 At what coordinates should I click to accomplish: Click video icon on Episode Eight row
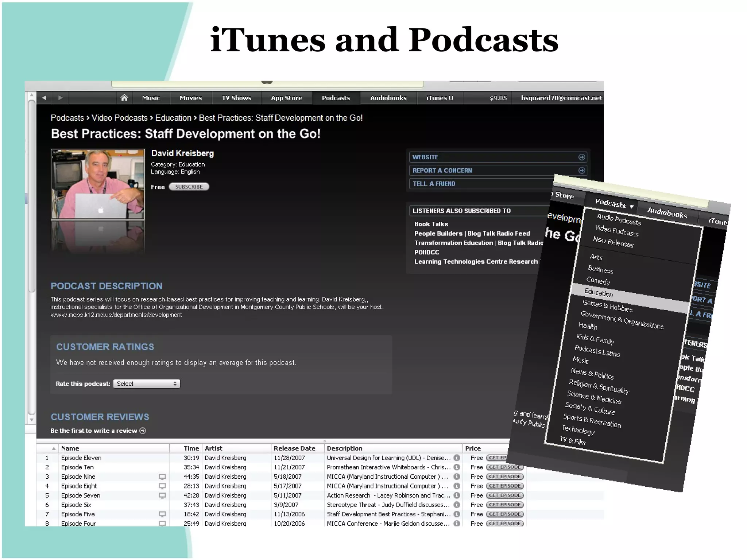point(162,486)
